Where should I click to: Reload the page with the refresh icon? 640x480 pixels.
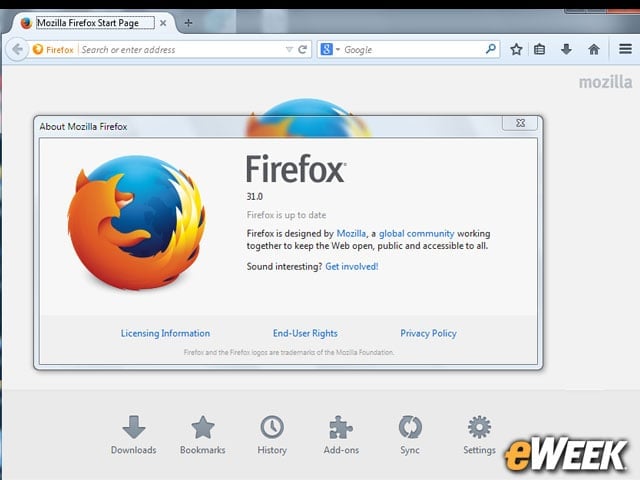[x=302, y=50]
